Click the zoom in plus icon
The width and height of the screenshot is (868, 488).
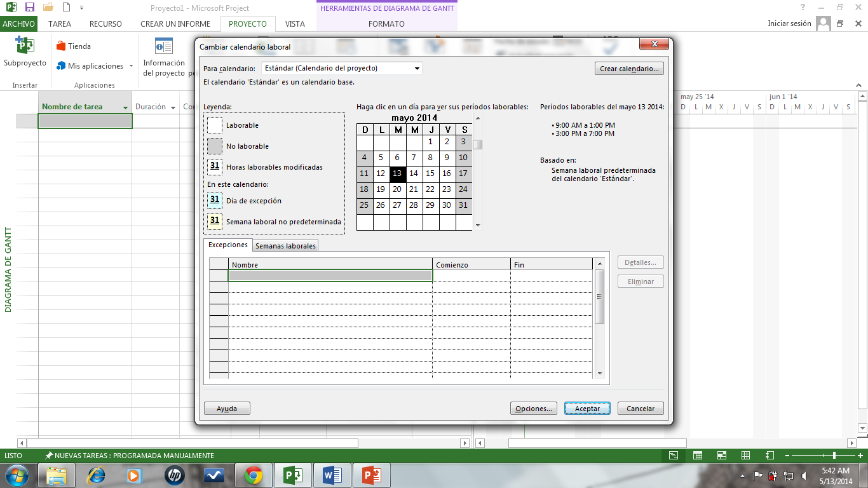860,456
